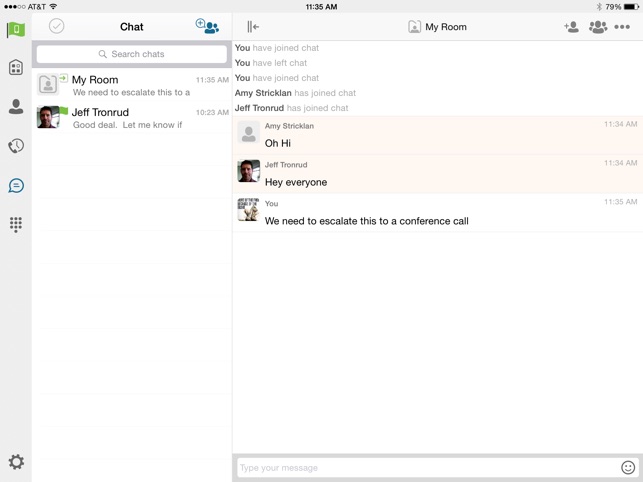Click Jeff Tronrud's avatar in chat message

pos(249,171)
